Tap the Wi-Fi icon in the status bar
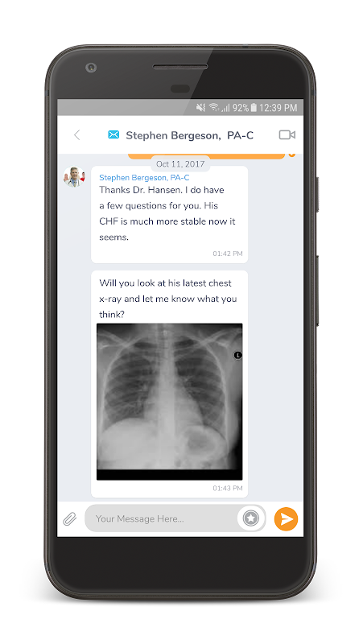The height and width of the screenshot is (644, 363). 214,108
